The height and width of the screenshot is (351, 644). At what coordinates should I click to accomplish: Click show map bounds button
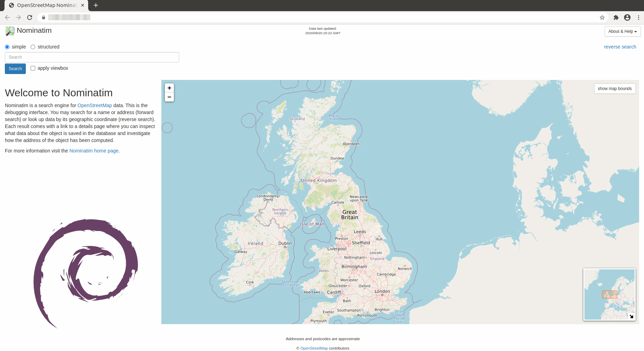pos(614,89)
